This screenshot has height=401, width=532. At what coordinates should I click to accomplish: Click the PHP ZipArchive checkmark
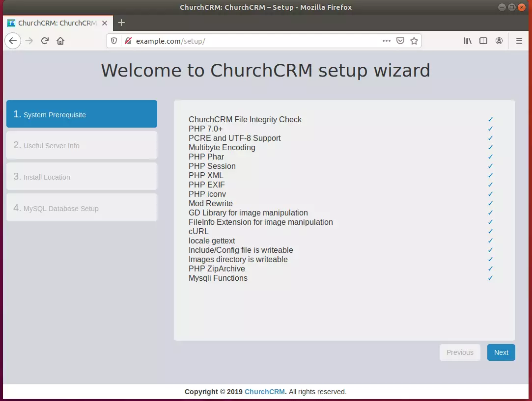tap(490, 268)
